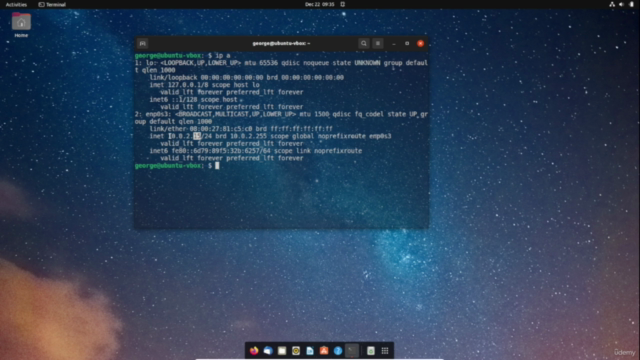Screen dimensions: 640x360
Task: Open the Terminal search tool
Action: [x=364, y=43]
